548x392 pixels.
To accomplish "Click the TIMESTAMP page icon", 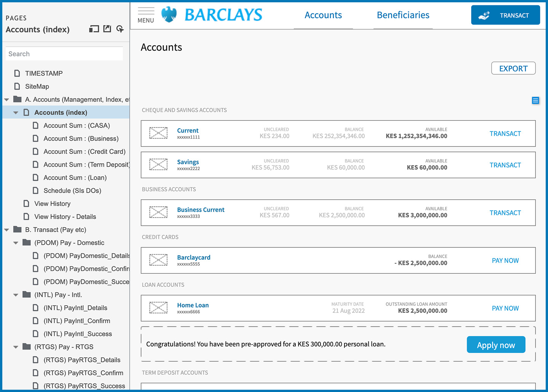I will [x=17, y=73].
